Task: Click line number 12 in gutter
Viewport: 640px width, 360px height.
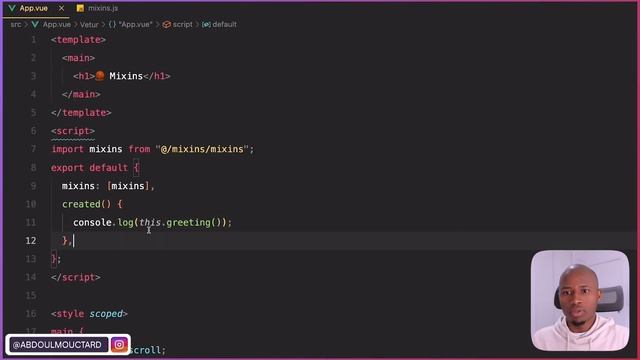Action: pyautogui.click(x=31, y=240)
